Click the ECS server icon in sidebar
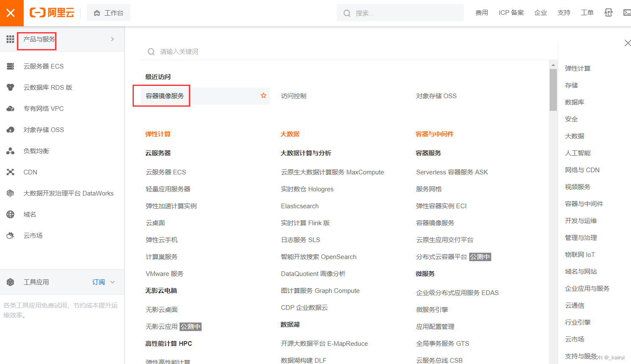This screenshot has height=364, width=631. [11, 66]
